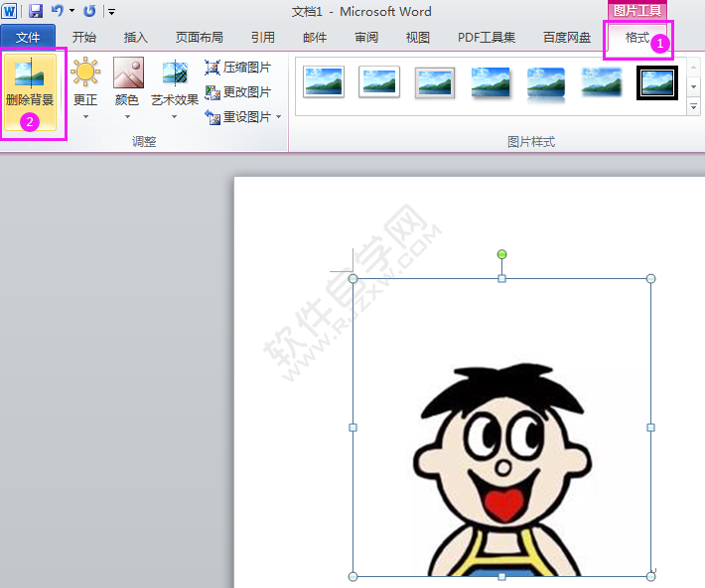Apply the fifth reflected picture style
Screen dimensions: 705x588
point(546,84)
